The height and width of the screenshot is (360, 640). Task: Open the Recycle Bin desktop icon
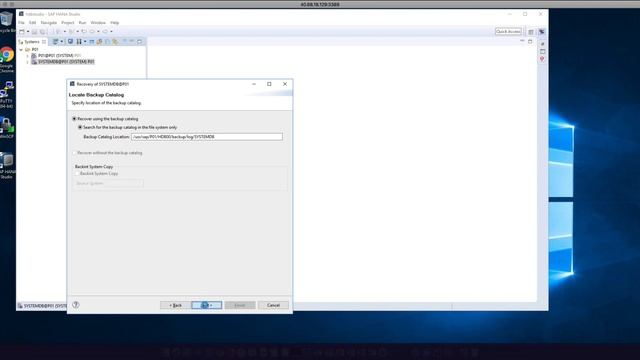pos(6,20)
